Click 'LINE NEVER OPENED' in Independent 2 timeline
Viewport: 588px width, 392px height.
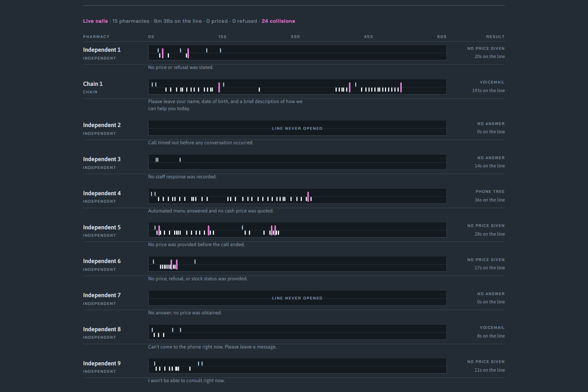(x=298, y=129)
